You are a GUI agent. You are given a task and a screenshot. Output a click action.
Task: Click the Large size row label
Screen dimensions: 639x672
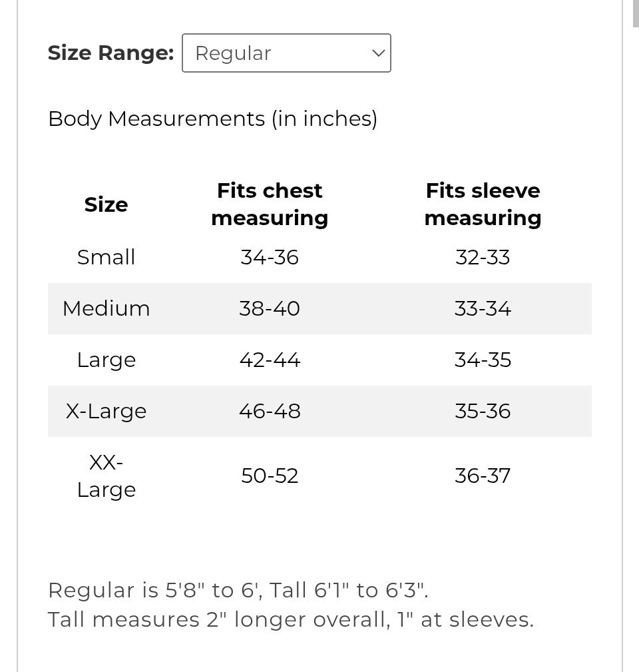pyautogui.click(x=106, y=360)
